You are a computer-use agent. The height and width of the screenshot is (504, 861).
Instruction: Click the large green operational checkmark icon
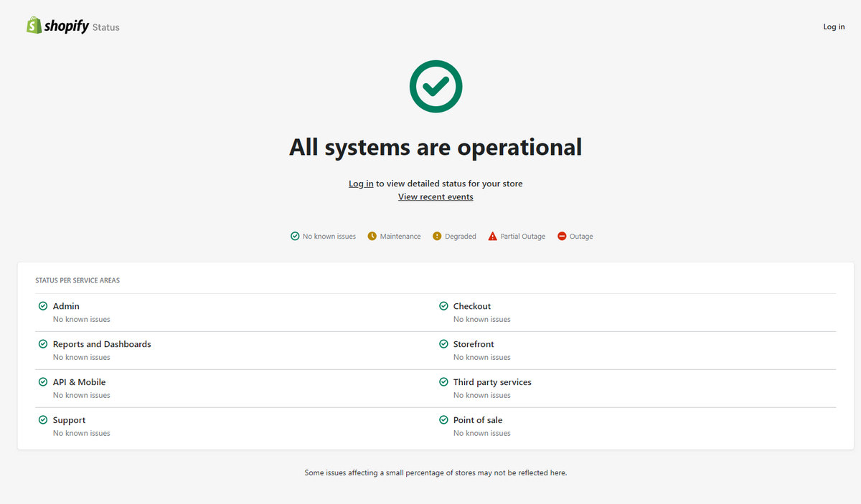pos(436,86)
